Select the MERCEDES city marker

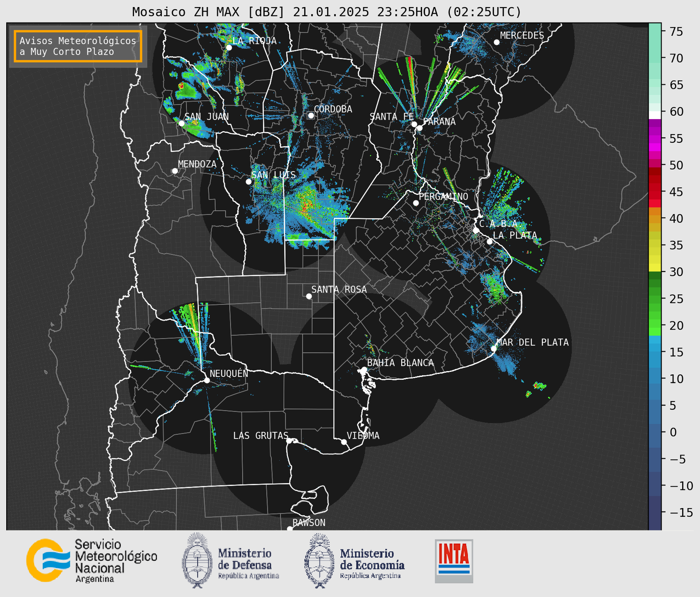(496, 42)
